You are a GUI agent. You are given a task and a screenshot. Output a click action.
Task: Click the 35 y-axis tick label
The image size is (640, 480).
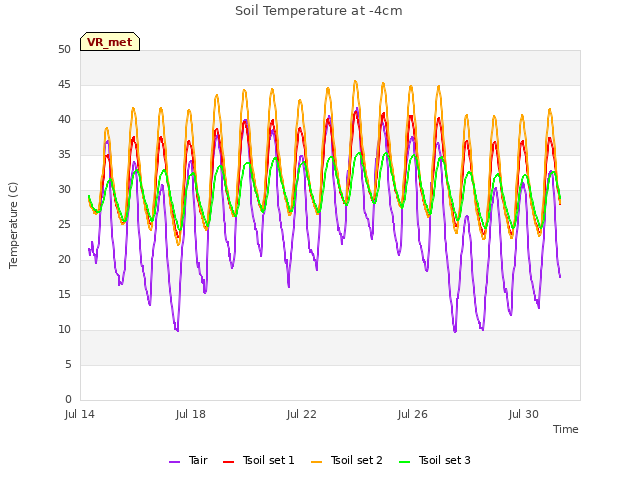[x=64, y=154]
